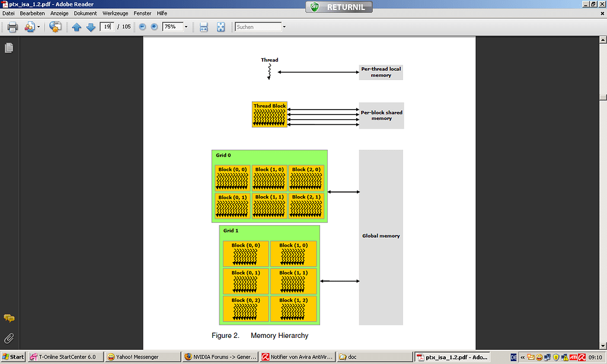Open the Anzeige menu
Image resolution: width=607 pixels, height=364 pixels.
click(59, 13)
